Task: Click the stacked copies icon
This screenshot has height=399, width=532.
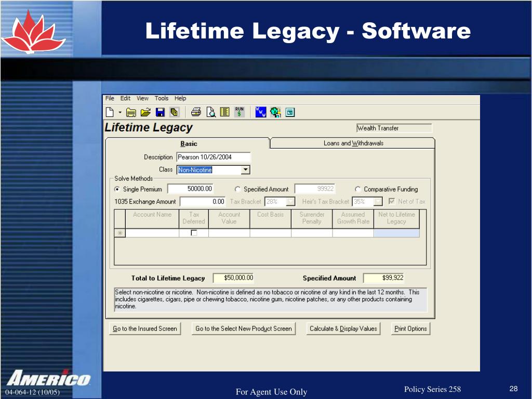Action: pos(174,112)
